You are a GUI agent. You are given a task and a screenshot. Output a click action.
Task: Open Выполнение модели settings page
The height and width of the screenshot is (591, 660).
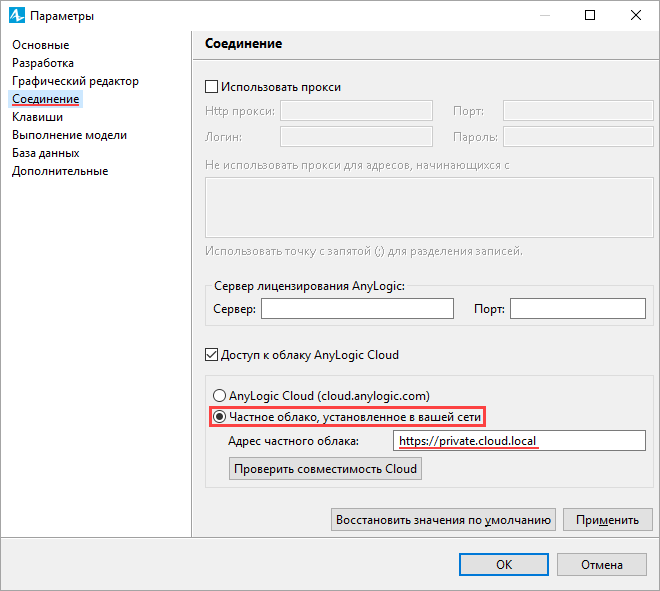coord(69,135)
